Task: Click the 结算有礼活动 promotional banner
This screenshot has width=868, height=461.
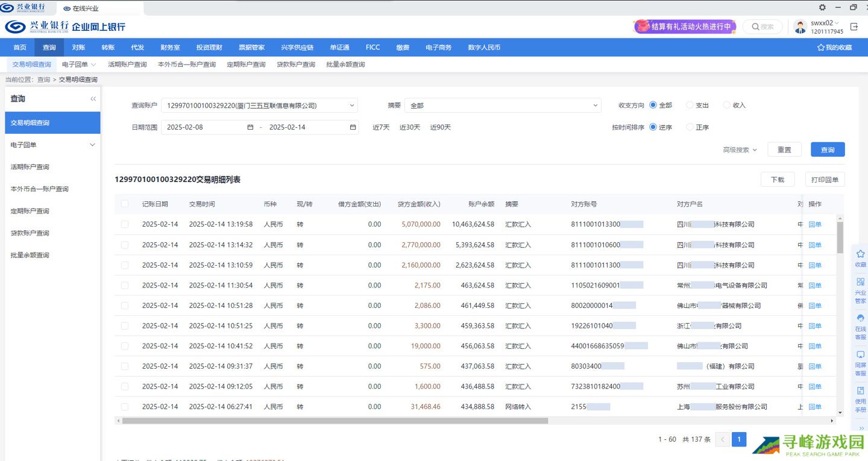Action: [685, 27]
